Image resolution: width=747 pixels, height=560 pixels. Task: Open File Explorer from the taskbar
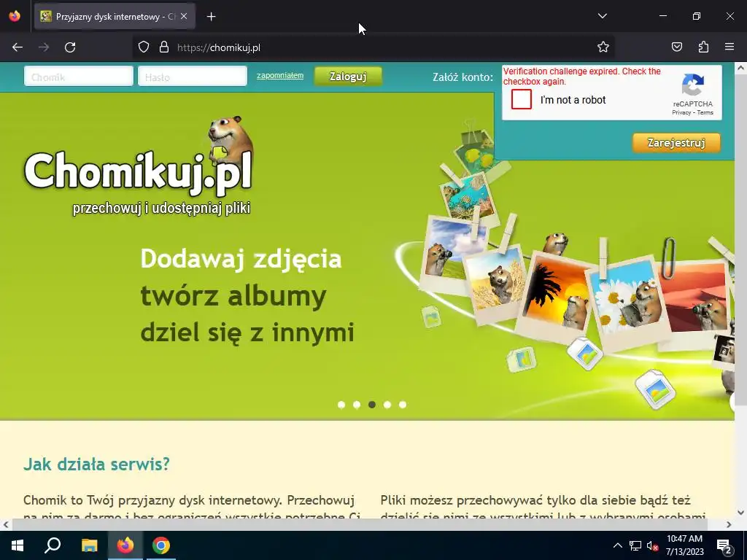point(89,545)
